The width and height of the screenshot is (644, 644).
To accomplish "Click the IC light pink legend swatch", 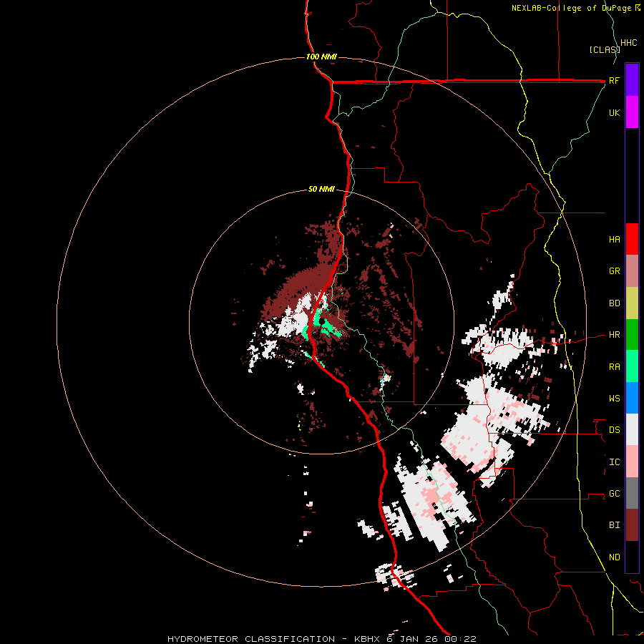I will (632, 462).
